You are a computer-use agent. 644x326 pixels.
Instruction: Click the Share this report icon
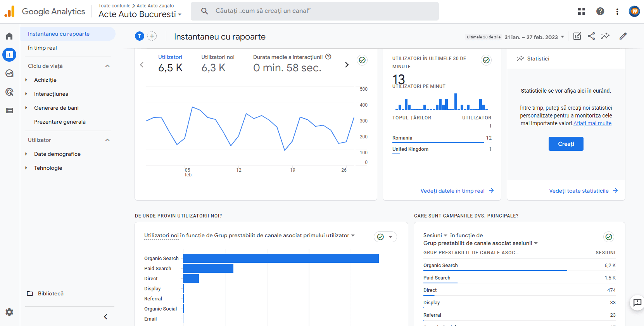coord(591,36)
